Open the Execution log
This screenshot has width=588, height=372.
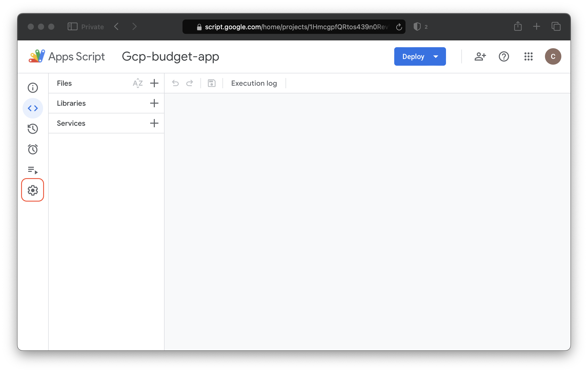254,83
